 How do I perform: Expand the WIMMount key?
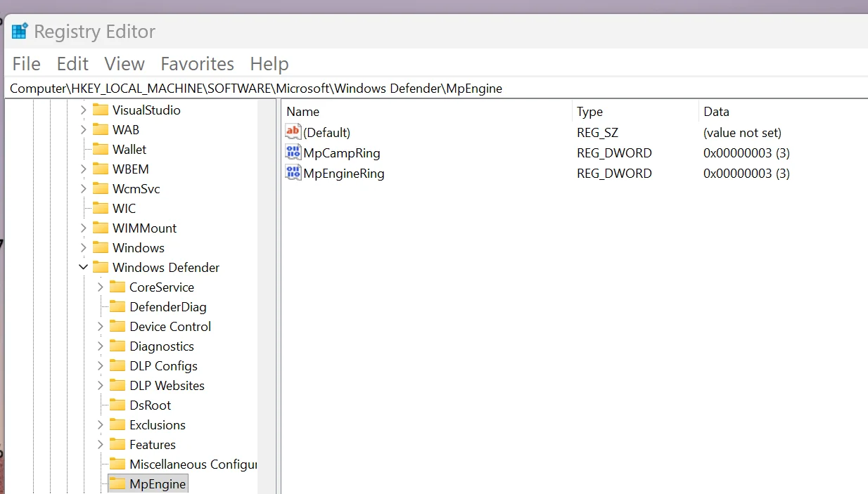click(84, 228)
